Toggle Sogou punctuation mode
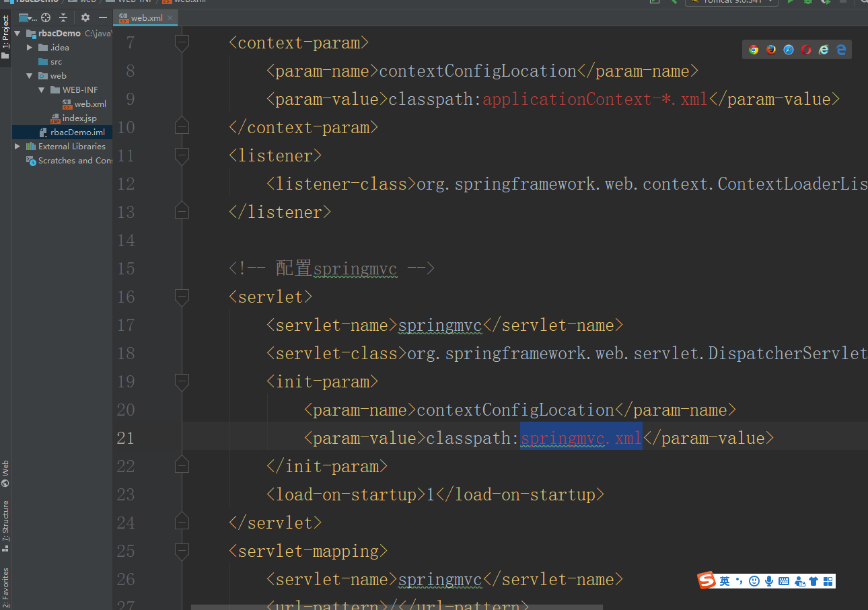868x610 pixels. [739, 581]
